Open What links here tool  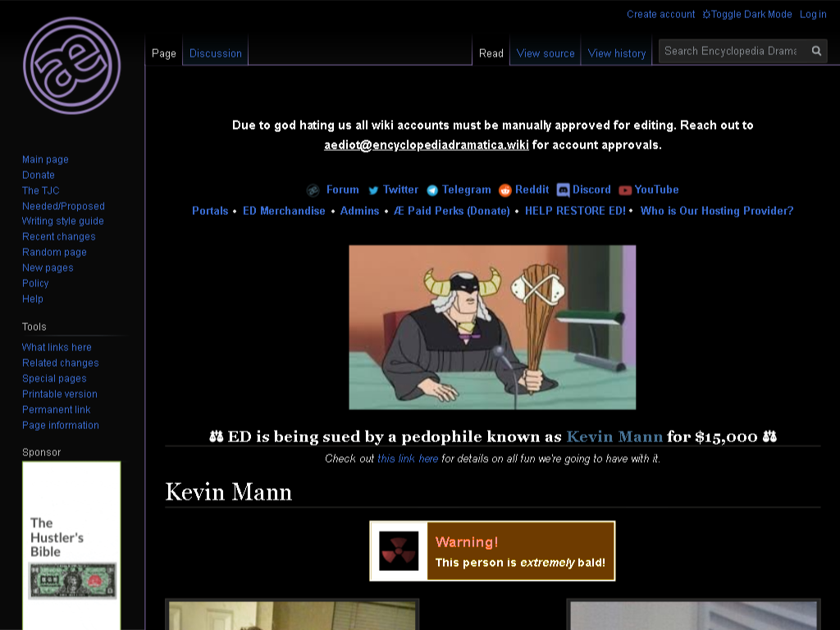[57, 348]
